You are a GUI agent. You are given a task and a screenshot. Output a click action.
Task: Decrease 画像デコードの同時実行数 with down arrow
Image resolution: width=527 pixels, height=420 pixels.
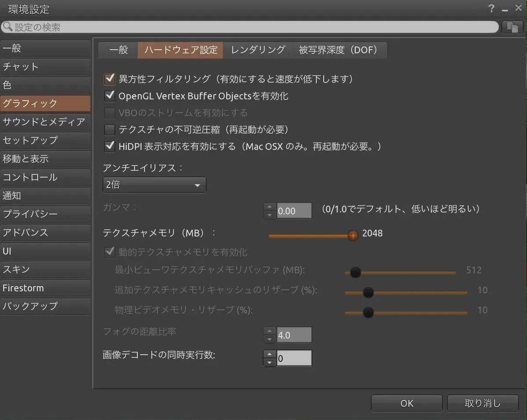(x=270, y=362)
